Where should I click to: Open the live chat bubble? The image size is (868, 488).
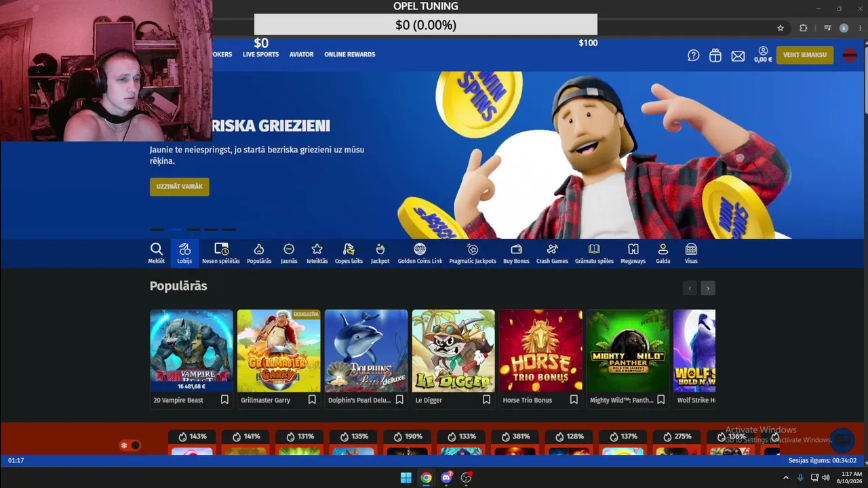tap(842, 440)
